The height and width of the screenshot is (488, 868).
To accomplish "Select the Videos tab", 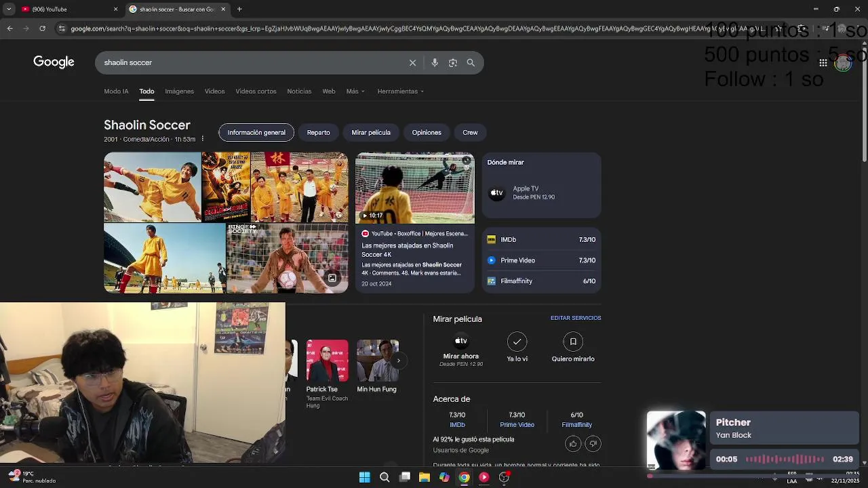I will click(215, 91).
